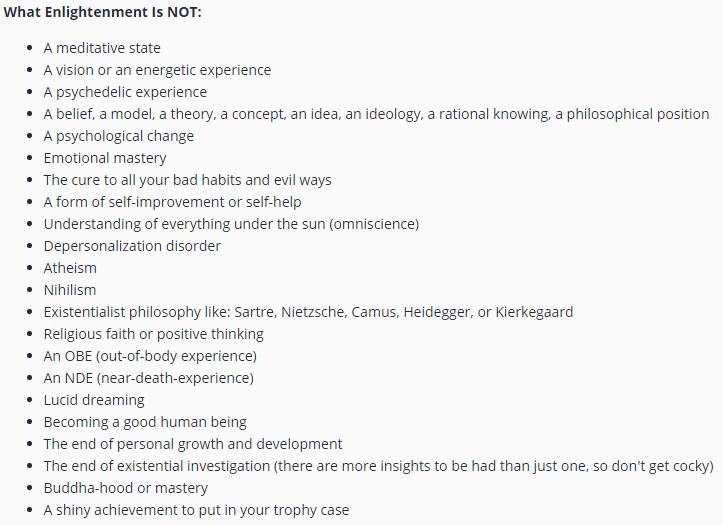Click the "A psychological change" item
The width and height of the screenshot is (723, 525).
coord(119,136)
